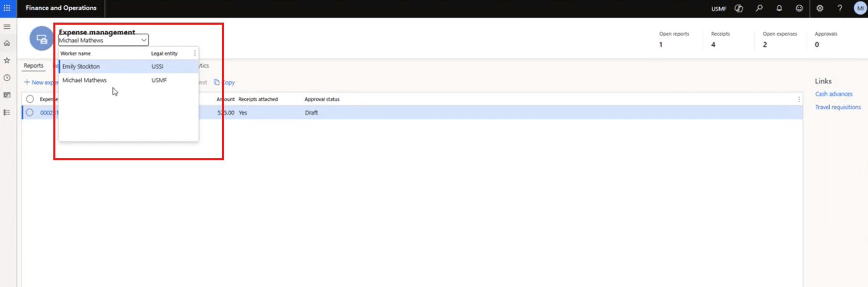
Task: Open the lookup column options menu
Action: point(195,54)
